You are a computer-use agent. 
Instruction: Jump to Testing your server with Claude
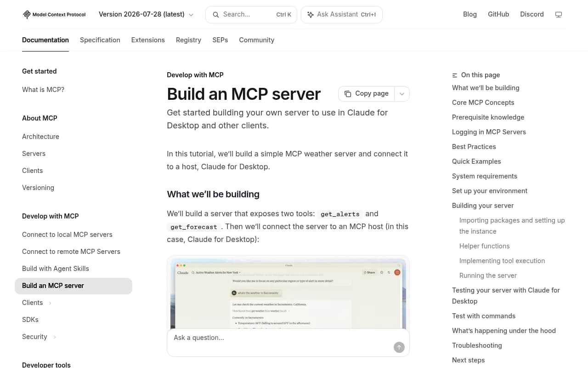pos(506,296)
